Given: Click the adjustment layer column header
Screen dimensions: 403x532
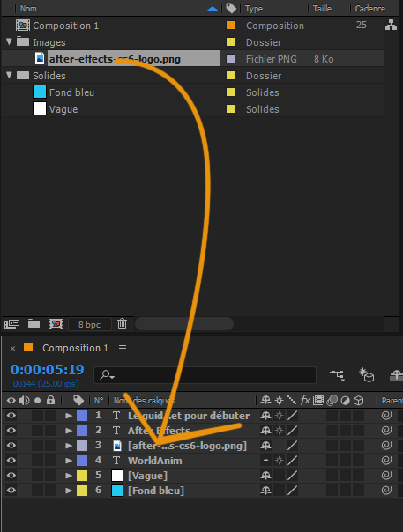Looking at the screenshot, I should [345, 401].
